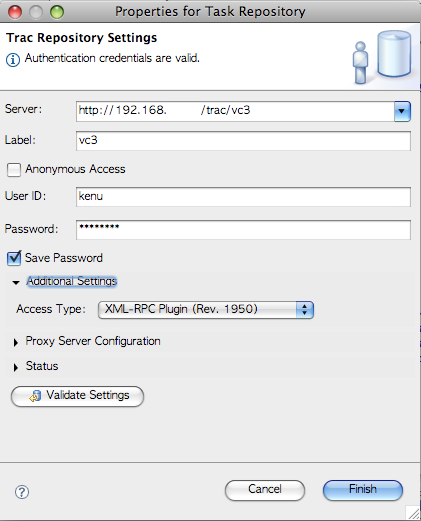Click the icon on Validate Settings button
This screenshot has width=421, height=521.
[35, 396]
